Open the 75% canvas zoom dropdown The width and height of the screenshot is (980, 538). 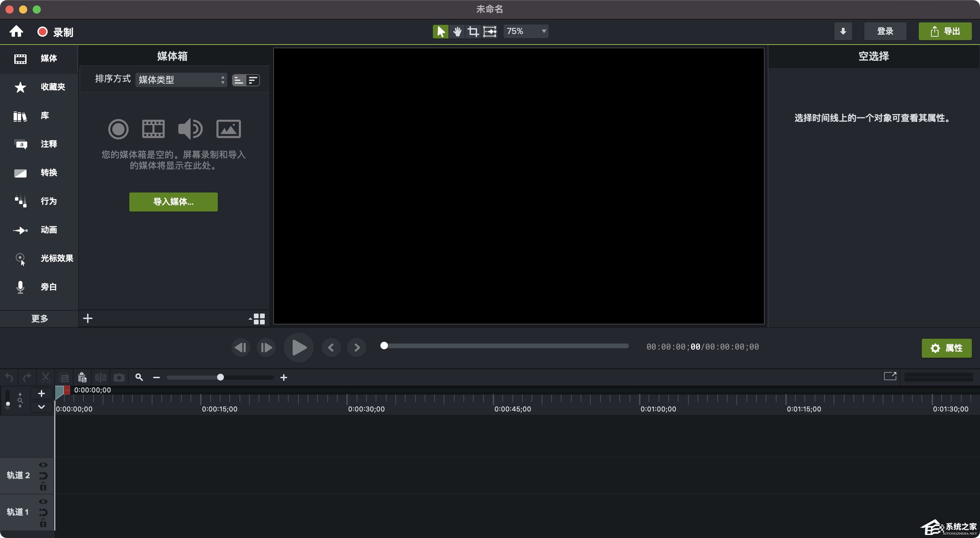(x=525, y=31)
